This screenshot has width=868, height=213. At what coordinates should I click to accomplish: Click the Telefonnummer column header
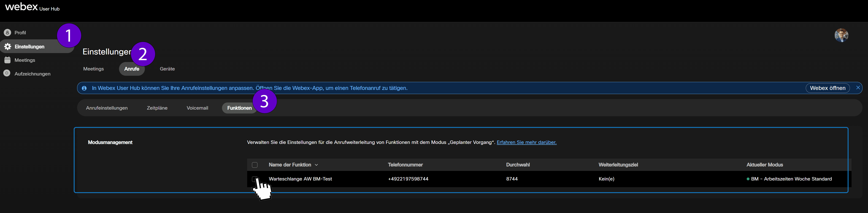click(x=405, y=165)
